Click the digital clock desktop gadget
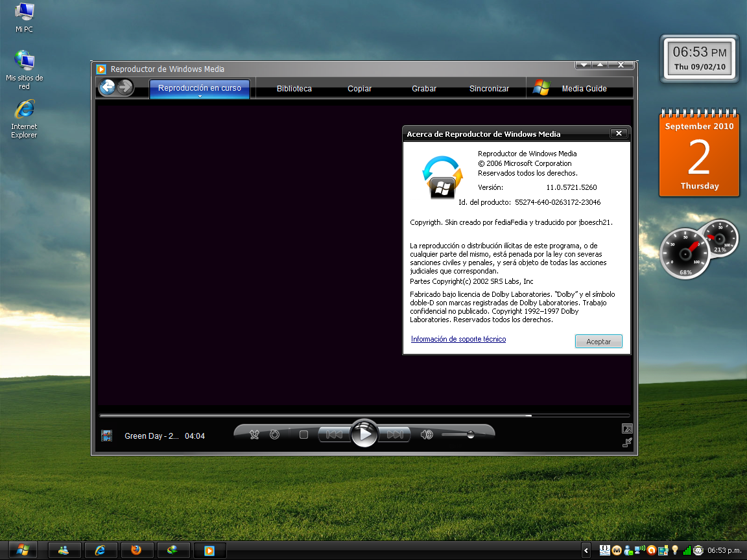 (x=700, y=58)
